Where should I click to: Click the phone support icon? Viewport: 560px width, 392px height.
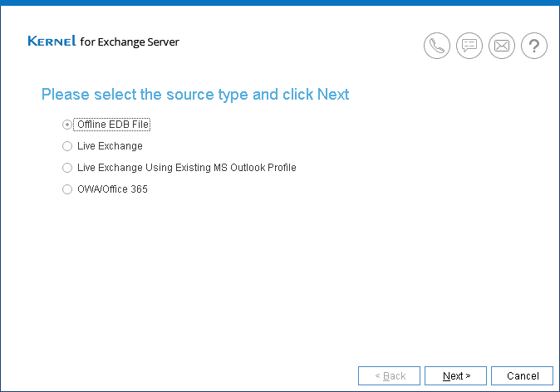(437, 46)
